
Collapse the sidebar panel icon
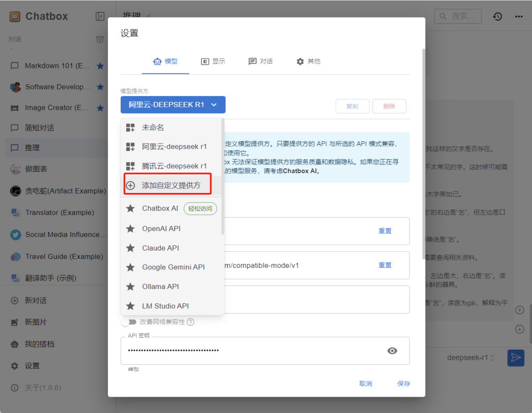point(100,16)
